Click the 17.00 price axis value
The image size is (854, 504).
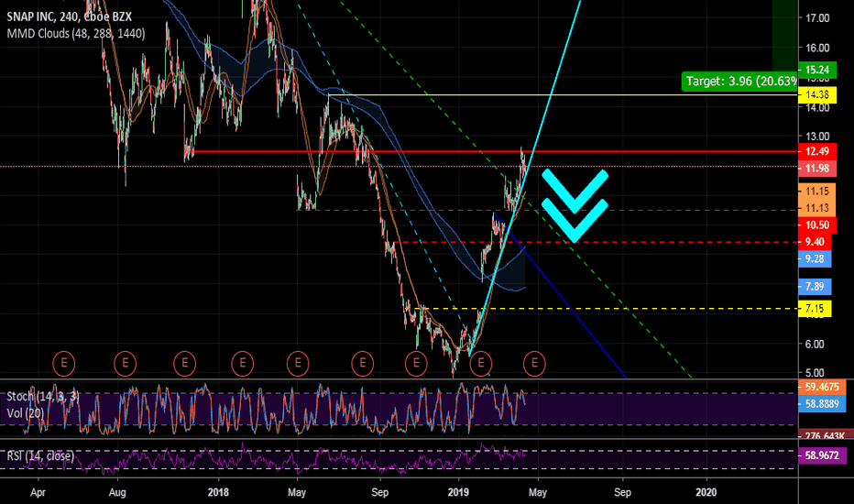(817, 18)
